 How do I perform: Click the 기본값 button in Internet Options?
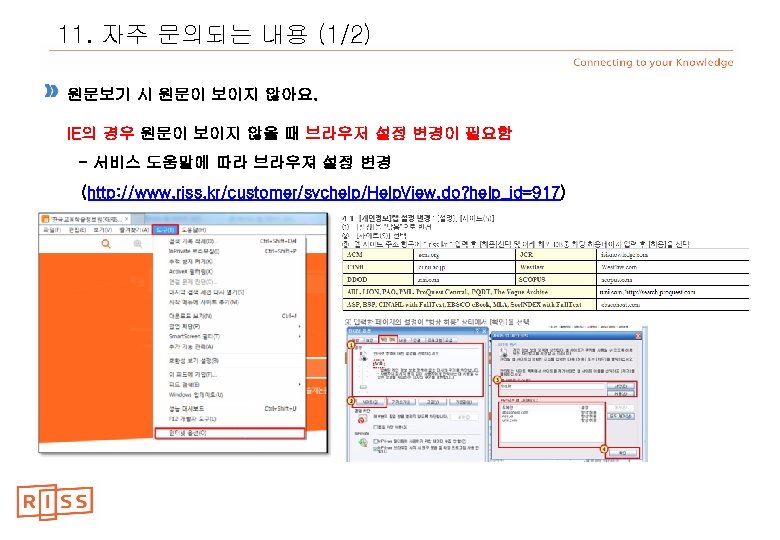point(464,402)
